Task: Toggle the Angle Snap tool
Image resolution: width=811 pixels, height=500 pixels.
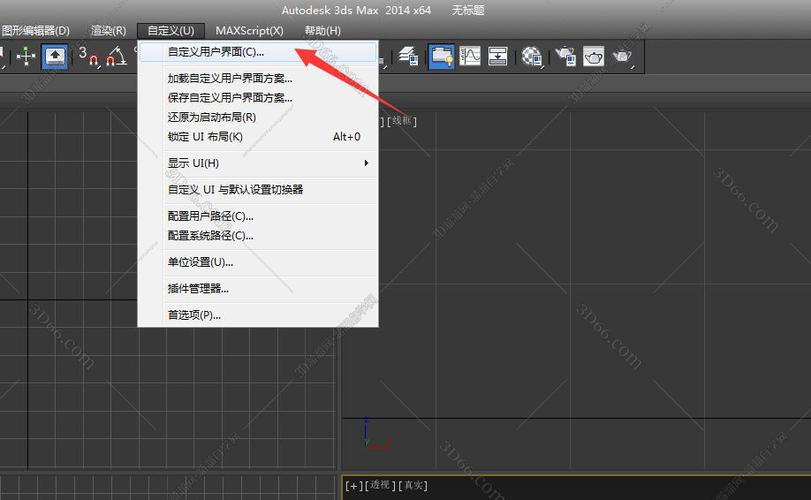Action: (116, 56)
